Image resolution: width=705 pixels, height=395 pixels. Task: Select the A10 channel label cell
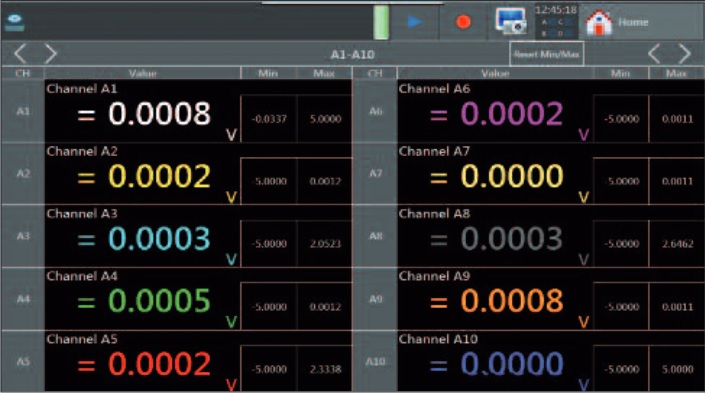click(375, 362)
